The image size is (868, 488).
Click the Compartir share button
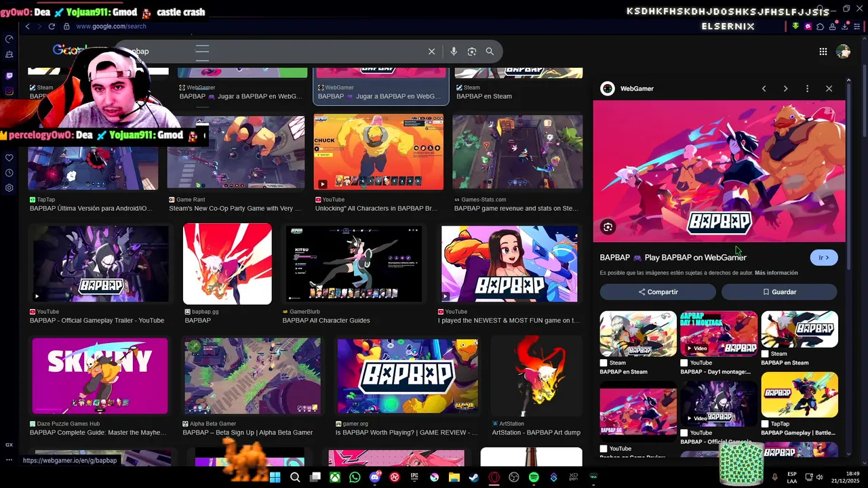(658, 292)
